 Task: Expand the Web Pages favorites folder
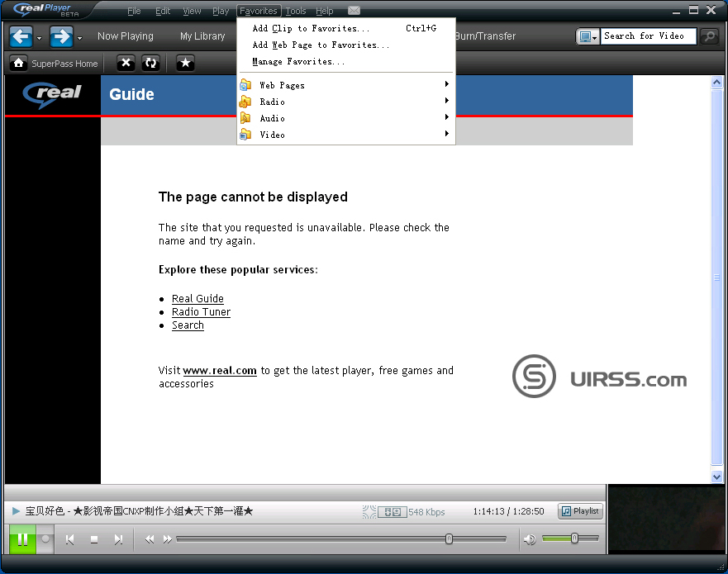tap(346, 85)
